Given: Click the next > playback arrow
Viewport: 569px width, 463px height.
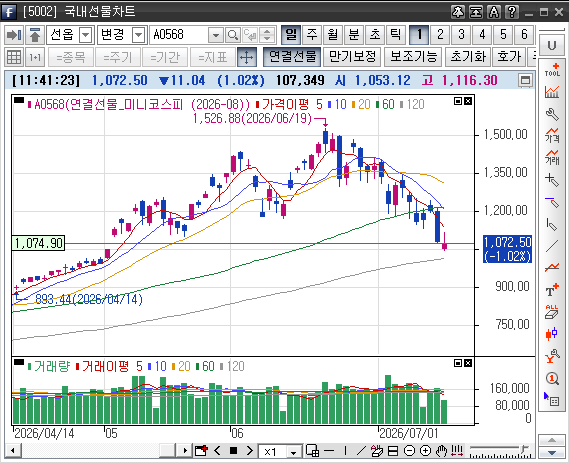Looking at the screenshot, I should coord(249,451).
